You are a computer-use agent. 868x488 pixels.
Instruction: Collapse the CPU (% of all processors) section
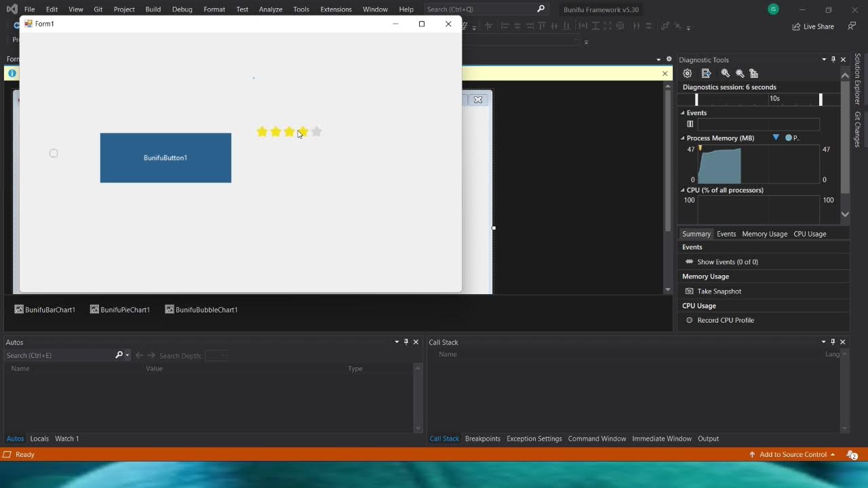point(683,190)
